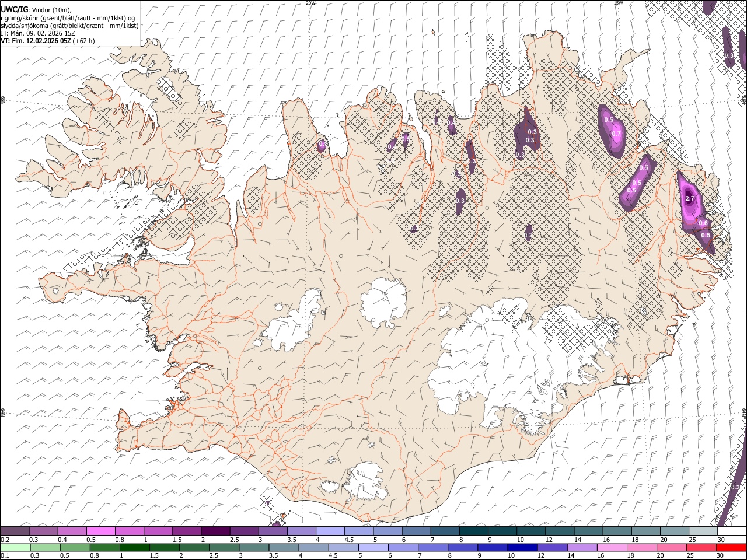Image resolution: width=747 pixels, height=560 pixels.
Task: Click the 2.7 precipitation value on the map
Action: 690,199
